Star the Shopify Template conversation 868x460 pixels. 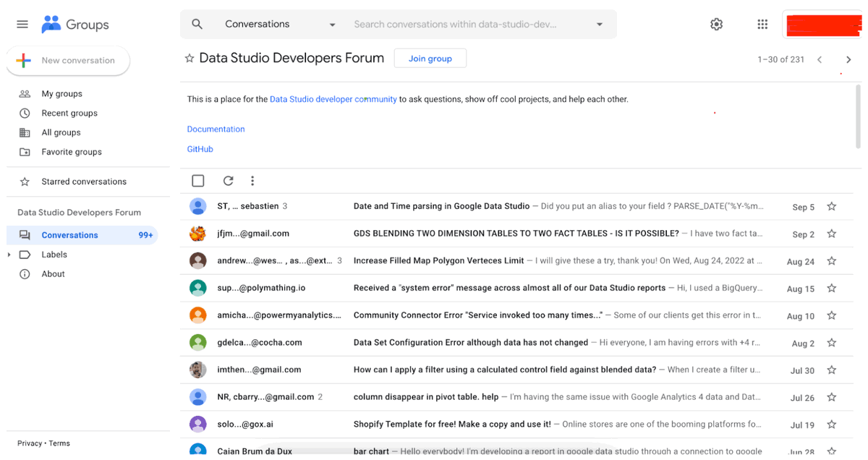pyautogui.click(x=832, y=425)
